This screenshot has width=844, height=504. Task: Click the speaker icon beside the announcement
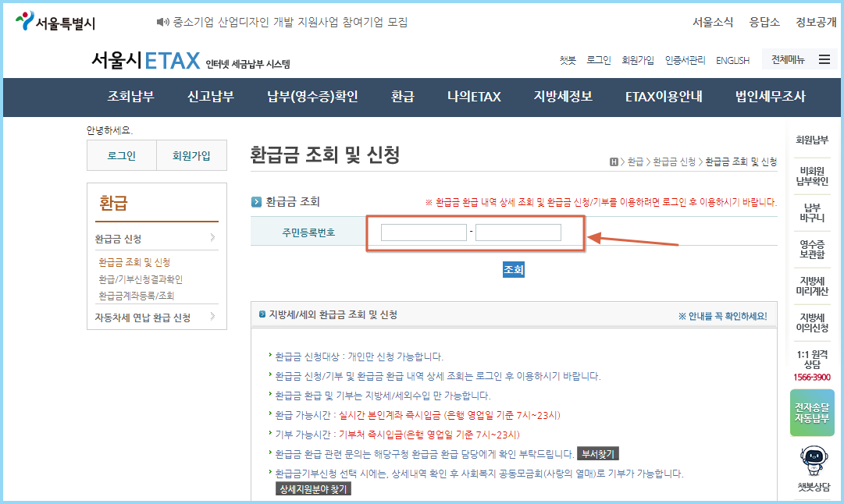click(162, 21)
